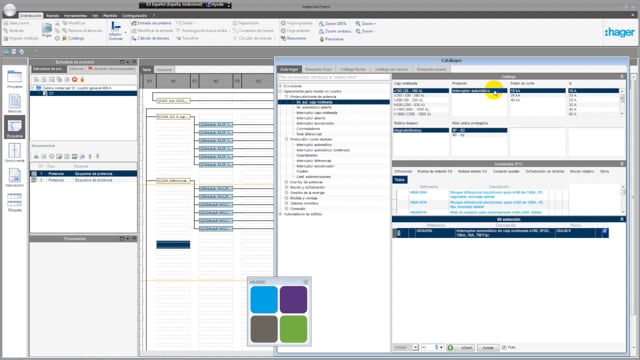Open the Herramientas ribbon tab

76,16
